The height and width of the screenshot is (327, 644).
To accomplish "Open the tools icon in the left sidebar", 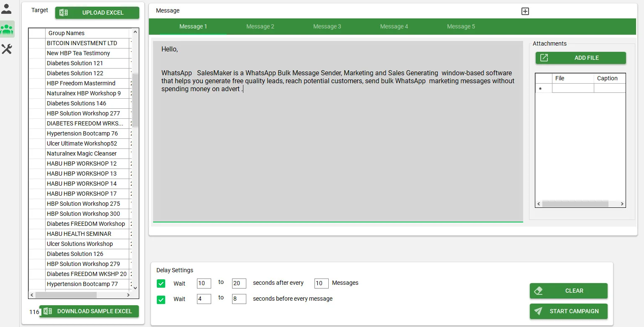I will click(7, 49).
